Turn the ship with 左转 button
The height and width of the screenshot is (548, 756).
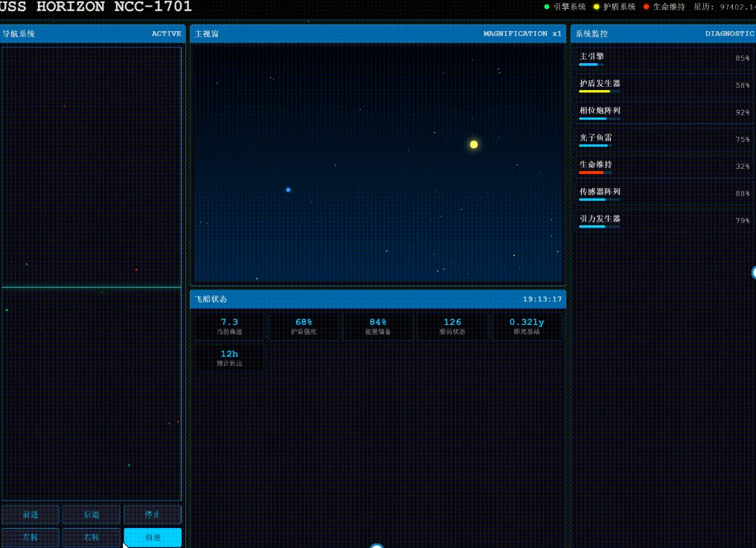31,537
